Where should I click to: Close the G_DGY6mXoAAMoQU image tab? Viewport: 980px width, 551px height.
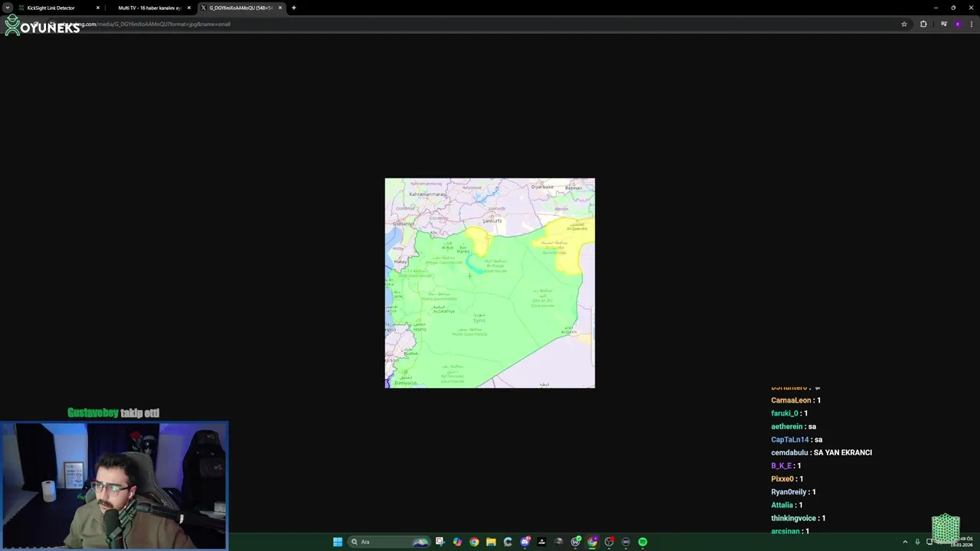point(280,8)
